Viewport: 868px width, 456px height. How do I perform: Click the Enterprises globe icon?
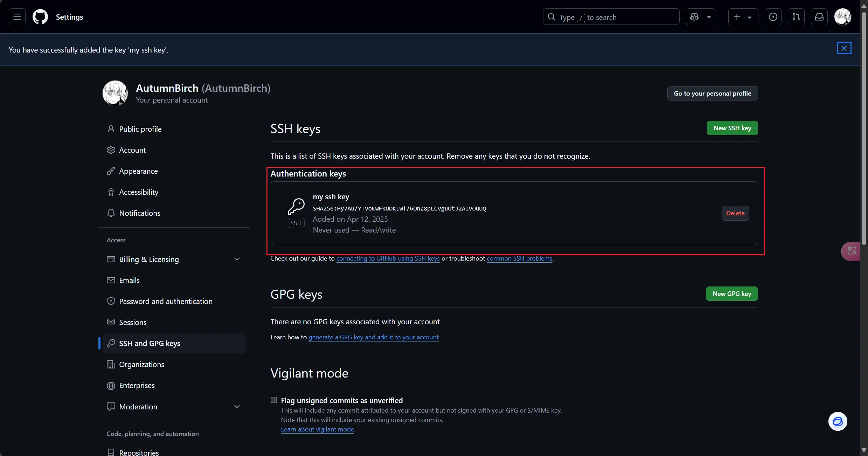[111, 386]
